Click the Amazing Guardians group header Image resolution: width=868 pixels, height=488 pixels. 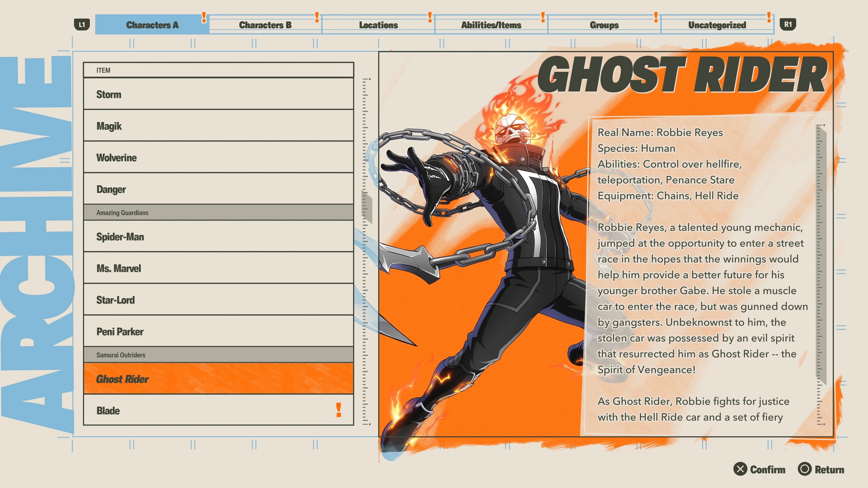coord(218,213)
